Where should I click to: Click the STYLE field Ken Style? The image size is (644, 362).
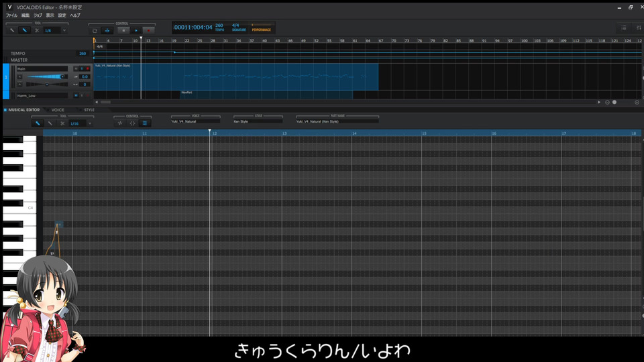[x=258, y=121]
